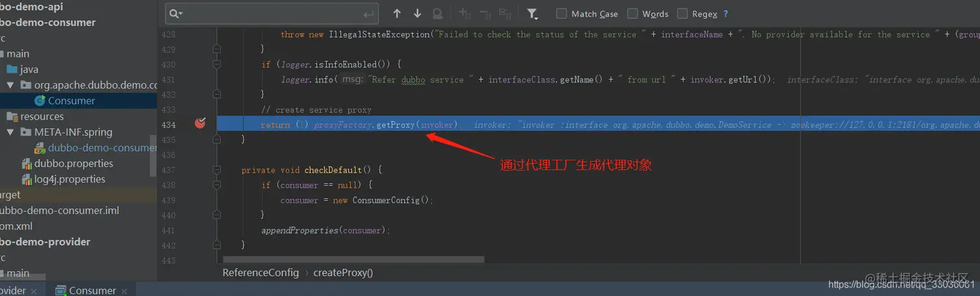Open dubbo.properties file
The image size is (980, 296).
pos(73,164)
